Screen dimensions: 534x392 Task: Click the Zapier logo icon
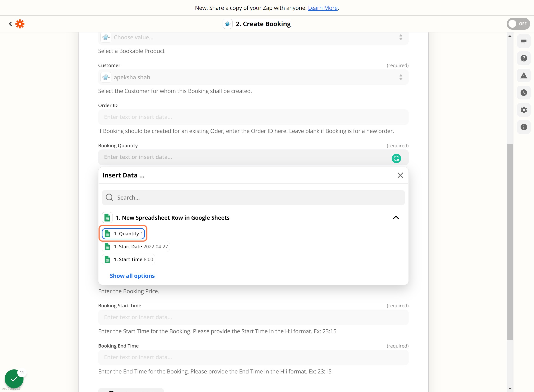tap(20, 24)
